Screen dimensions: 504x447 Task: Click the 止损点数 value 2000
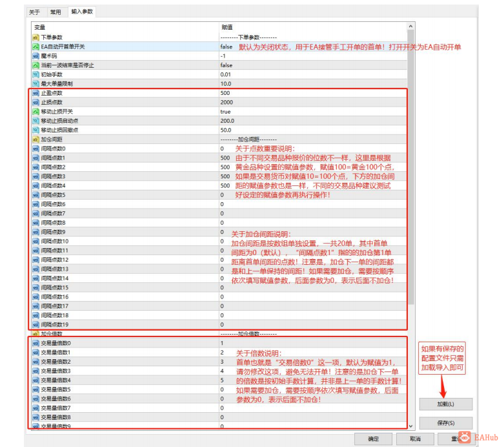point(227,102)
